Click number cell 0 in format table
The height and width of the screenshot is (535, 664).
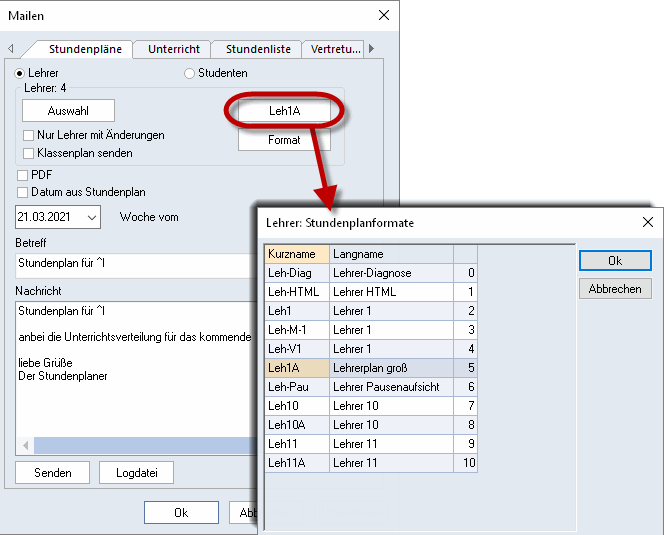[465, 273]
